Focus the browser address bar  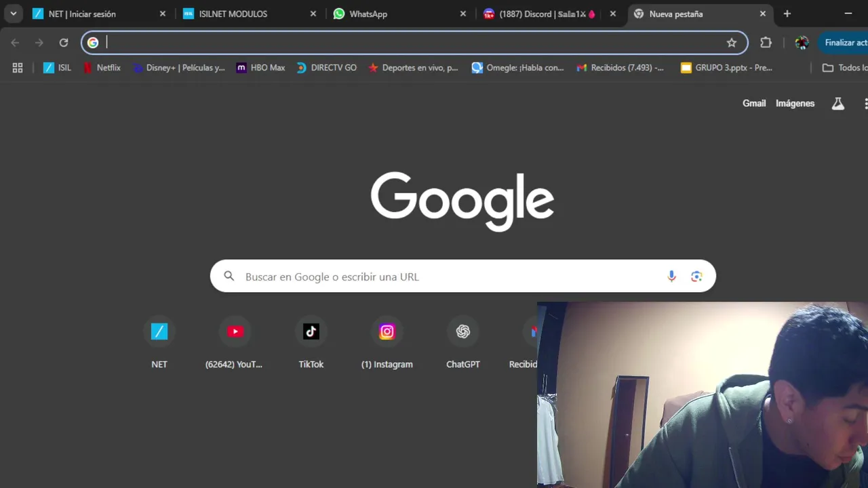tap(414, 43)
